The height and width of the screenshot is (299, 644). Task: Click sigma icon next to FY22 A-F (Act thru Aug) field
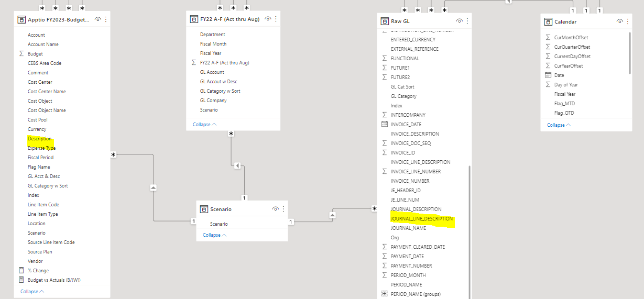pyautogui.click(x=194, y=63)
